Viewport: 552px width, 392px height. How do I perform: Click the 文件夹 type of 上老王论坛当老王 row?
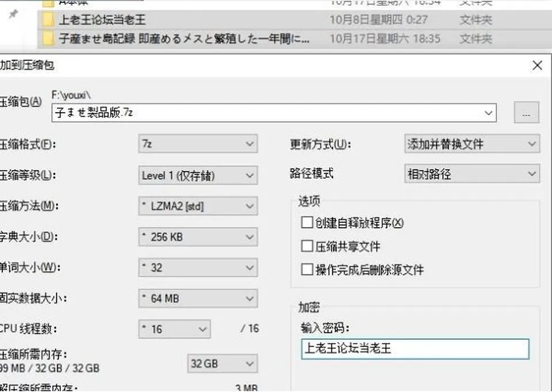point(476,20)
